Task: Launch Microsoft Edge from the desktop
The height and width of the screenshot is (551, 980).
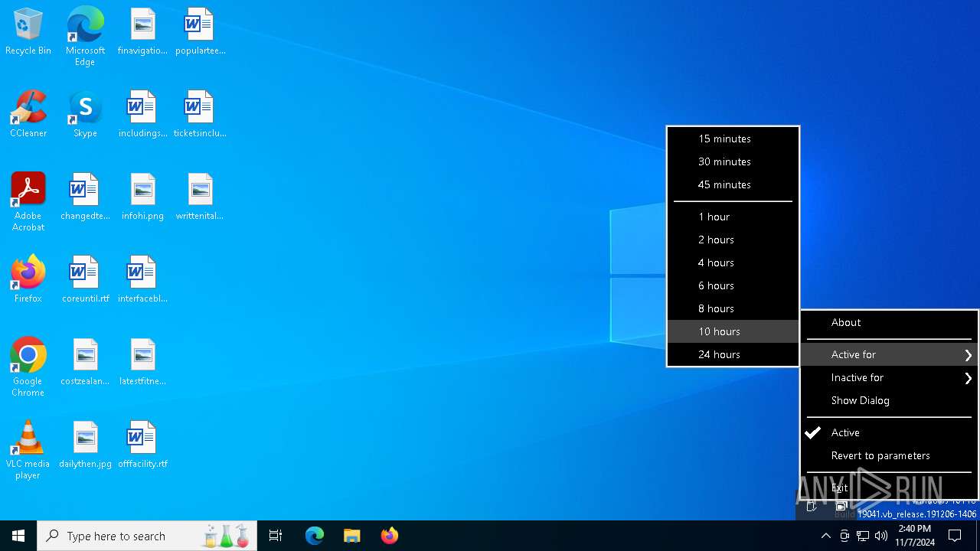Action: [85, 37]
